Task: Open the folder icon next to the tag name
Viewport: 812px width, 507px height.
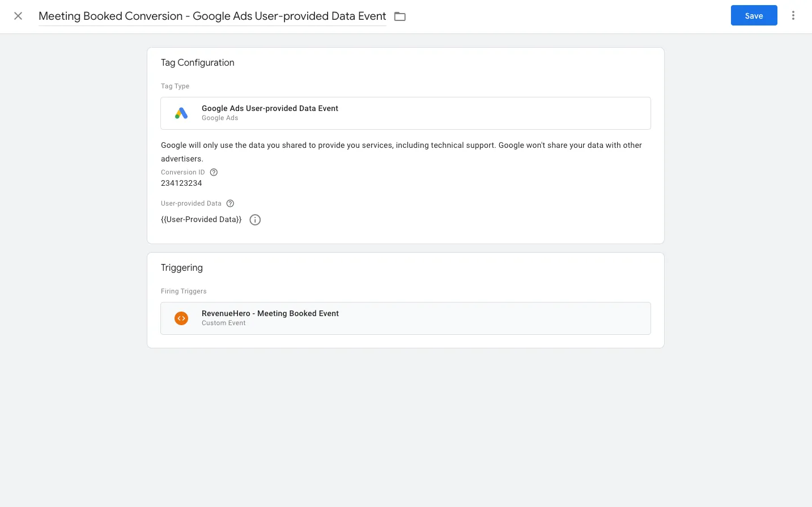Action: [x=400, y=16]
